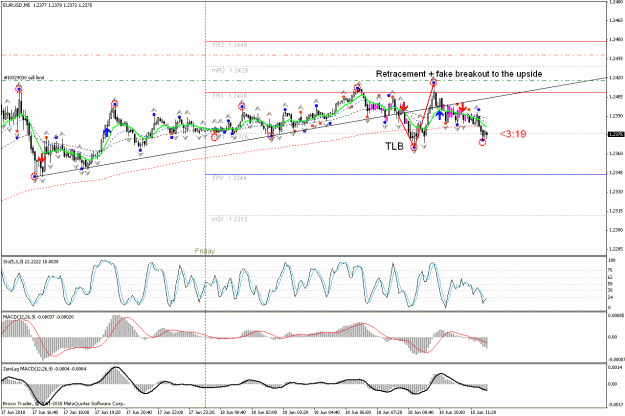Click the circled high at the fake breakout peak

[x=433, y=82]
